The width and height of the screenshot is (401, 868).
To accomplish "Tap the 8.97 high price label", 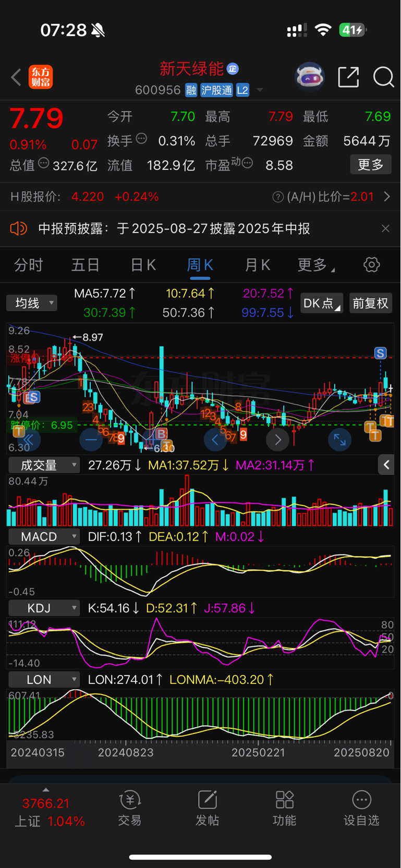I will pyautogui.click(x=92, y=337).
